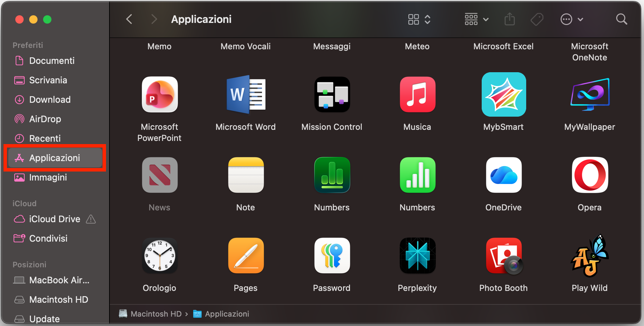Select Applicazioni in the sidebar

pyautogui.click(x=56, y=158)
